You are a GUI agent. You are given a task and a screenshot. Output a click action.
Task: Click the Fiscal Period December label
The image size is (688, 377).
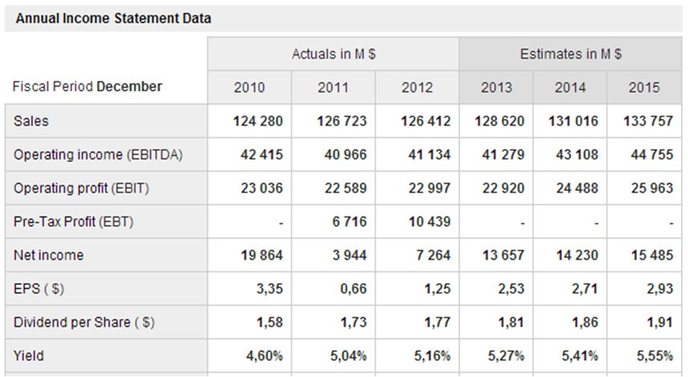[x=87, y=86]
